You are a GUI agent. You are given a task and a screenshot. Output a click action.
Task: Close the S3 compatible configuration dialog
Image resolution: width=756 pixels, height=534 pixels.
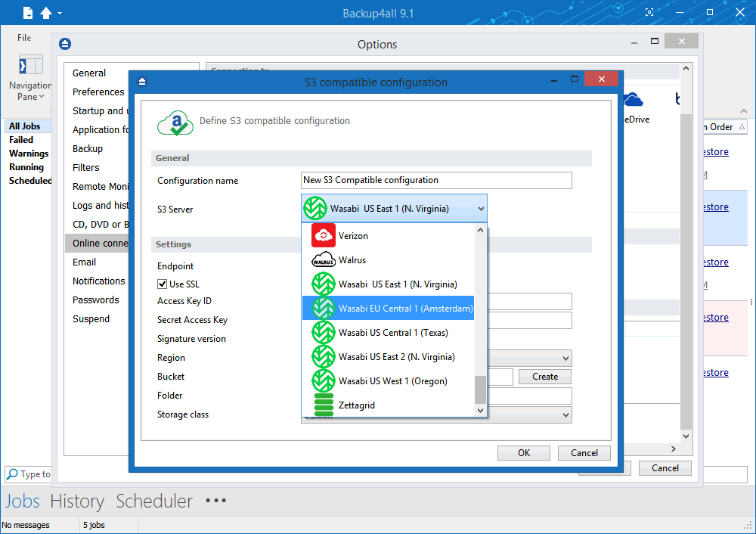coord(601,79)
